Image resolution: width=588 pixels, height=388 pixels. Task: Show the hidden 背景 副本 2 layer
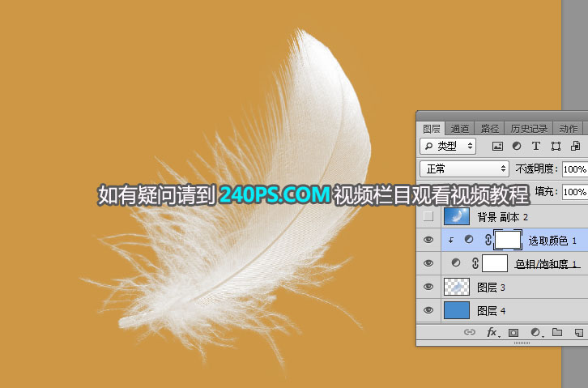click(428, 216)
